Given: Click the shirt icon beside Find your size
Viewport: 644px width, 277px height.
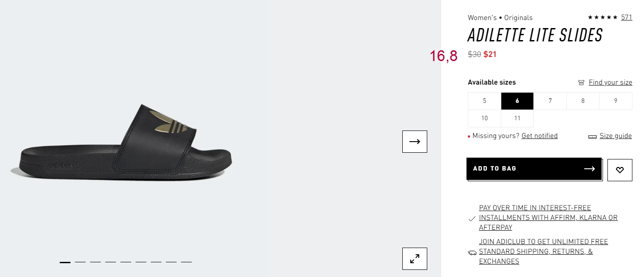Looking at the screenshot, I should pyautogui.click(x=581, y=82).
